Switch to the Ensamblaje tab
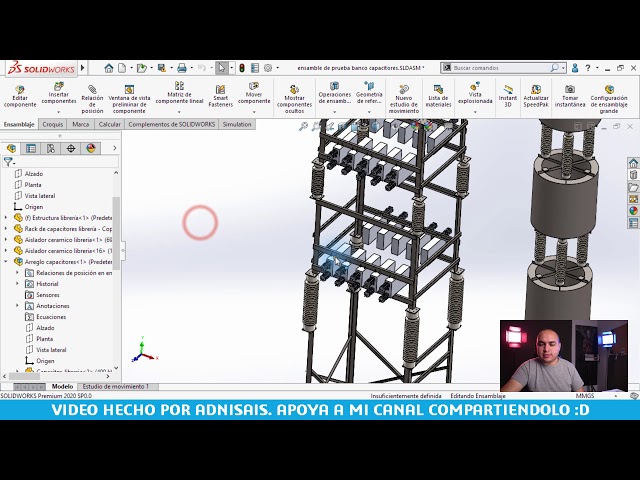640x480 pixels. click(x=19, y=124)
